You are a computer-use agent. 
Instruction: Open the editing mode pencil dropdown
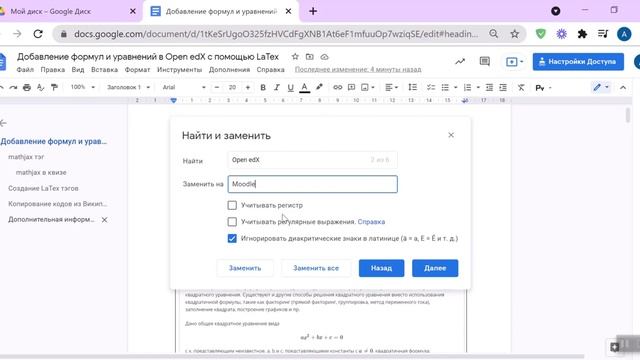click(x=601, y=87)
